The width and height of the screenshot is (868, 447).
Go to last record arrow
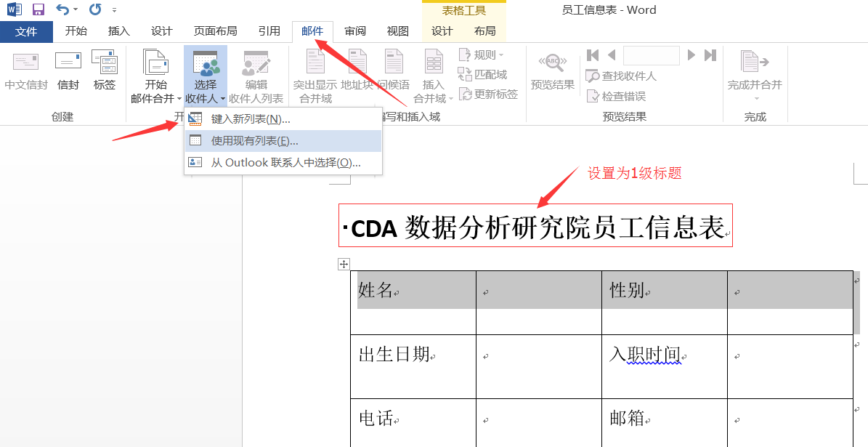click(710, 55)
